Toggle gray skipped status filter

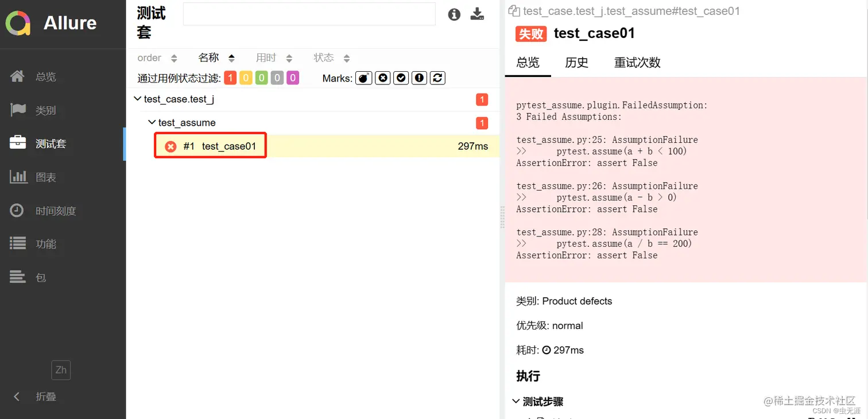click(x=277, y=78)
